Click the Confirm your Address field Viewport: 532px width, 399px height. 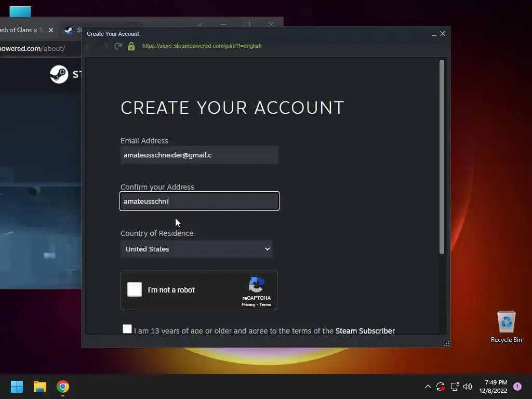[x=199, y=201]
